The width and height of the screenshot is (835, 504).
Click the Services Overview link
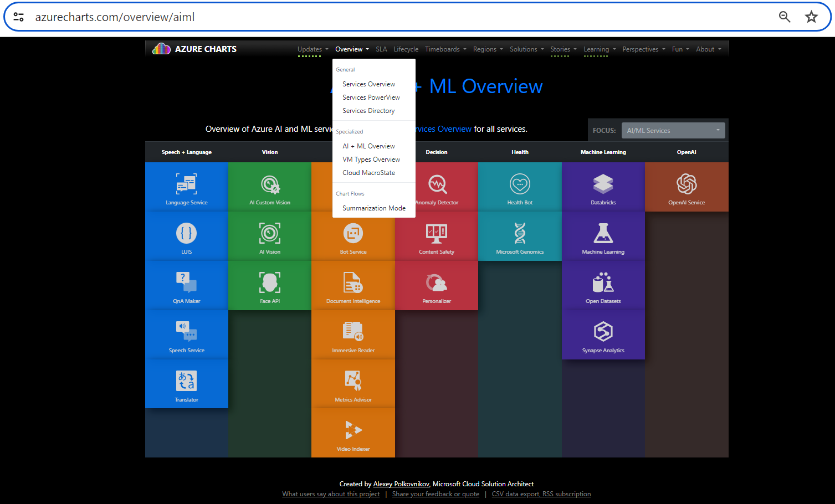click(x=368, y=84)
